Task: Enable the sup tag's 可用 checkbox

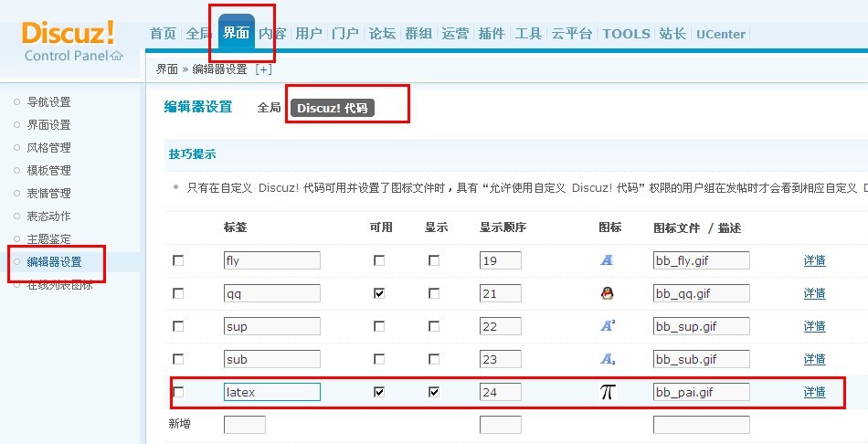Action: [379, 327]
